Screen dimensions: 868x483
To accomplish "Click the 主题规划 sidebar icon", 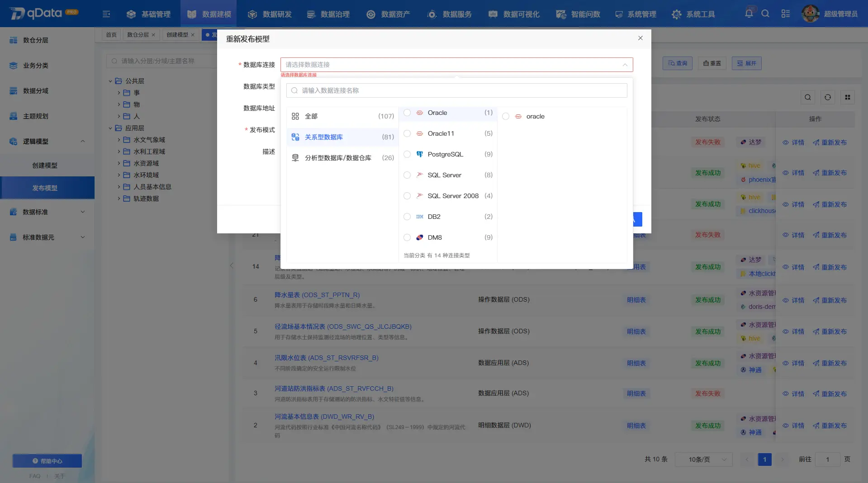I will click(14, 116).
